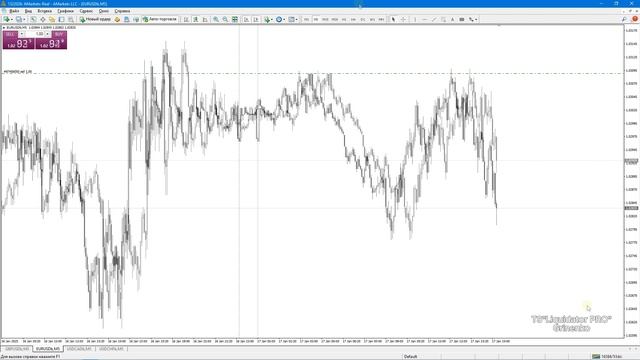Select the Trendline drawing tool
The height and width of the screenshot is (360, 640).
point(434,19)
